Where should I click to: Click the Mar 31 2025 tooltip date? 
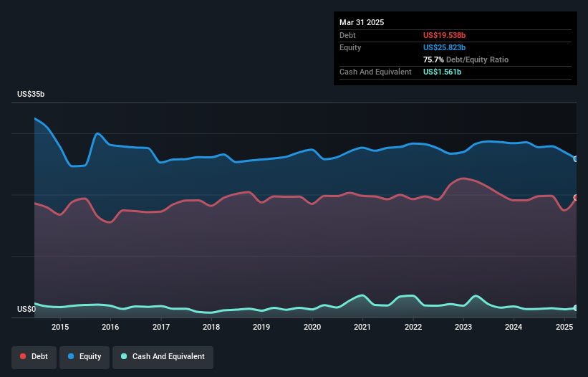[x=362, y=22]
